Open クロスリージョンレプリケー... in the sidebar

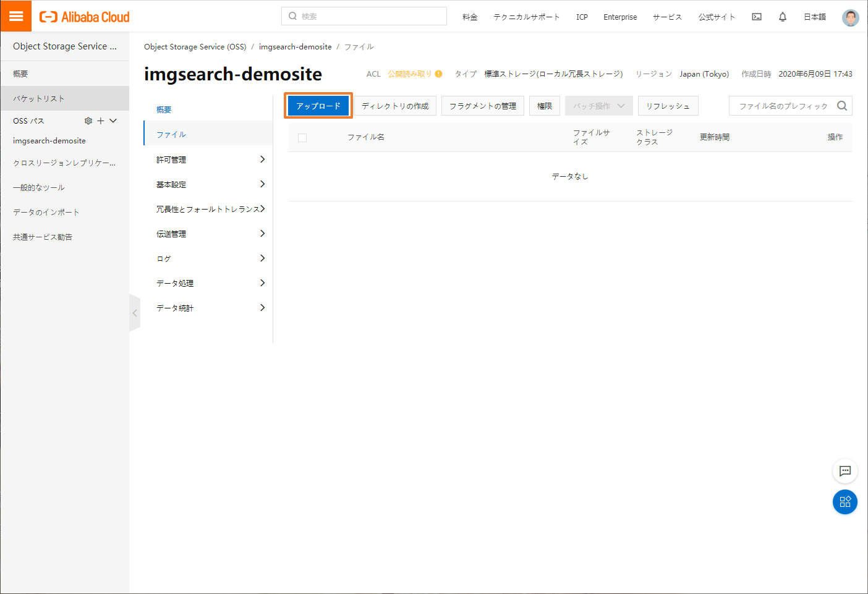[65, 163]
